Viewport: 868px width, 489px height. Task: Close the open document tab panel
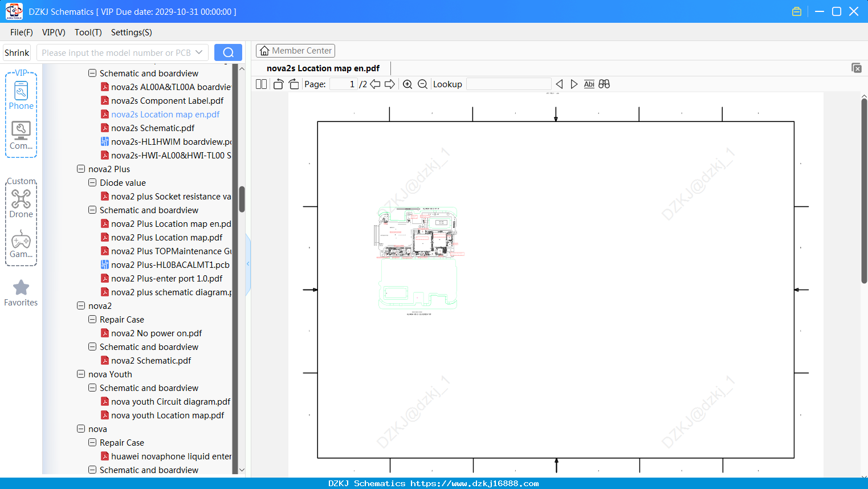click(857, 68)
